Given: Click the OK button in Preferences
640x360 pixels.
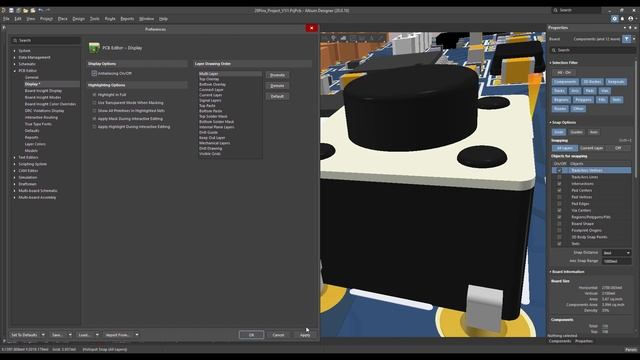Looking at the screenshot, I should tap(251, 335).
